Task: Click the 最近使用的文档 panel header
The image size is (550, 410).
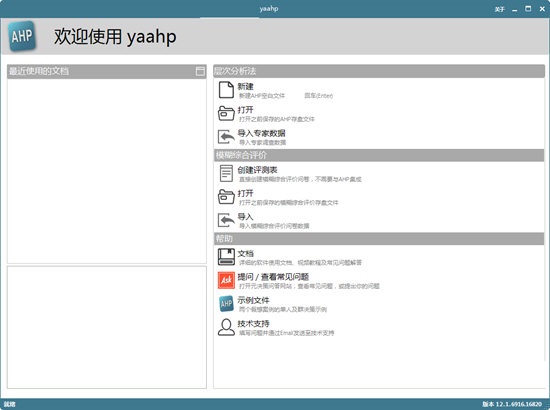Action: click(107, 71)
